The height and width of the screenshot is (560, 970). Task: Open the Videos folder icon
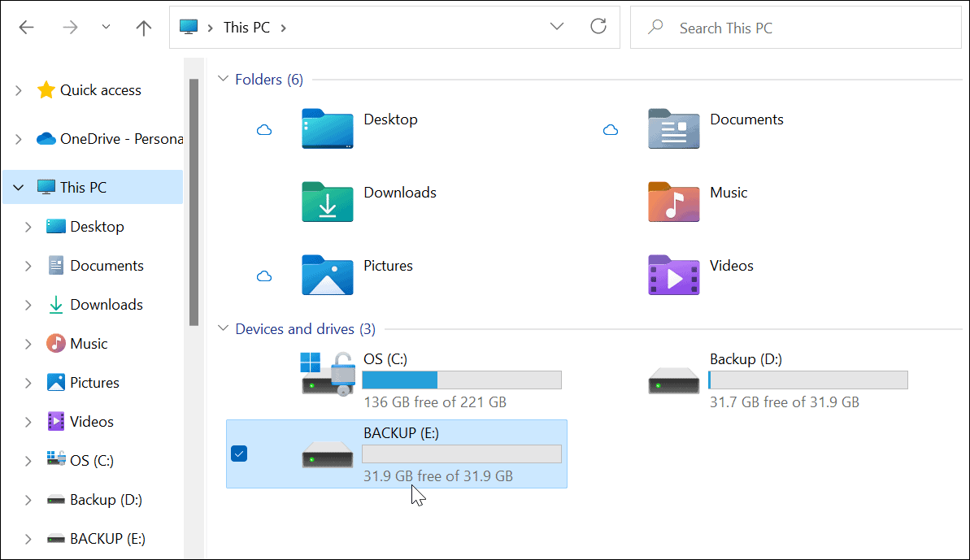[673, 276]
